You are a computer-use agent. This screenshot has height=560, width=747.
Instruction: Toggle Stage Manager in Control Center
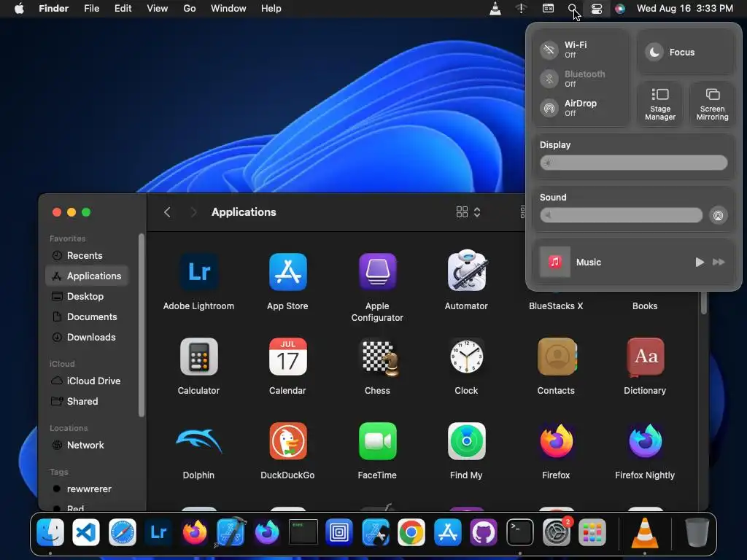point(659,104)
